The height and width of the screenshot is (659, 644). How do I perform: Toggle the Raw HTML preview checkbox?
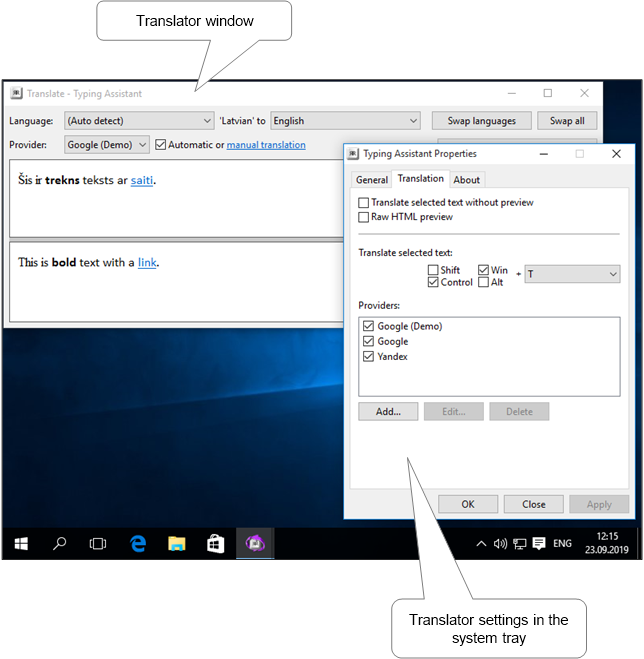pyautogui.click(x=364, y=217)
